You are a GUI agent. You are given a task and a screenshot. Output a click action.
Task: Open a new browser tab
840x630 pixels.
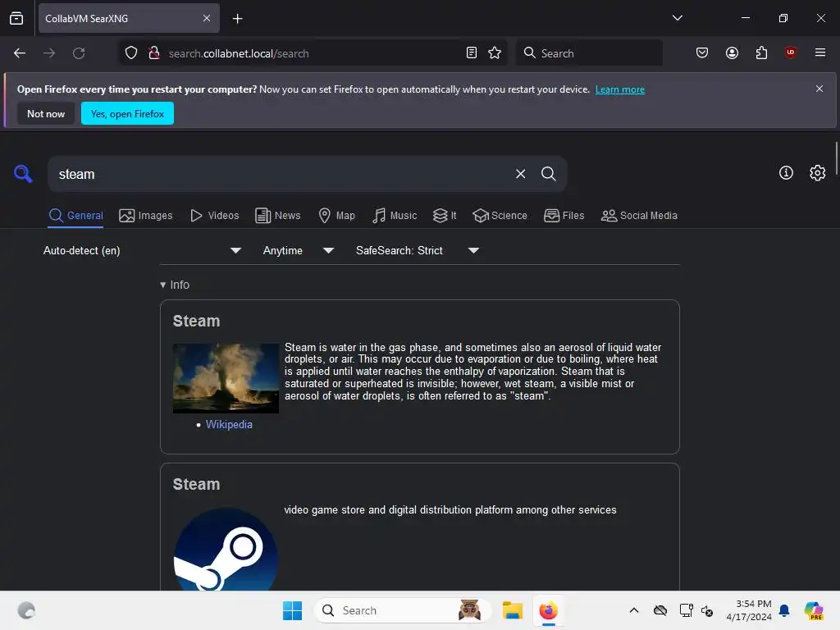237,19
